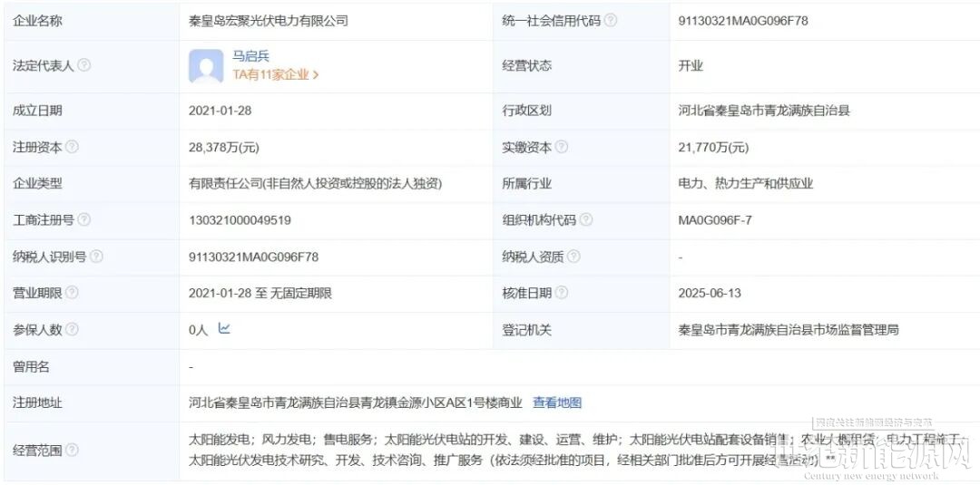Show info icon for 营业期限
The width and height of the screenshot is (980, 485).
72,293
